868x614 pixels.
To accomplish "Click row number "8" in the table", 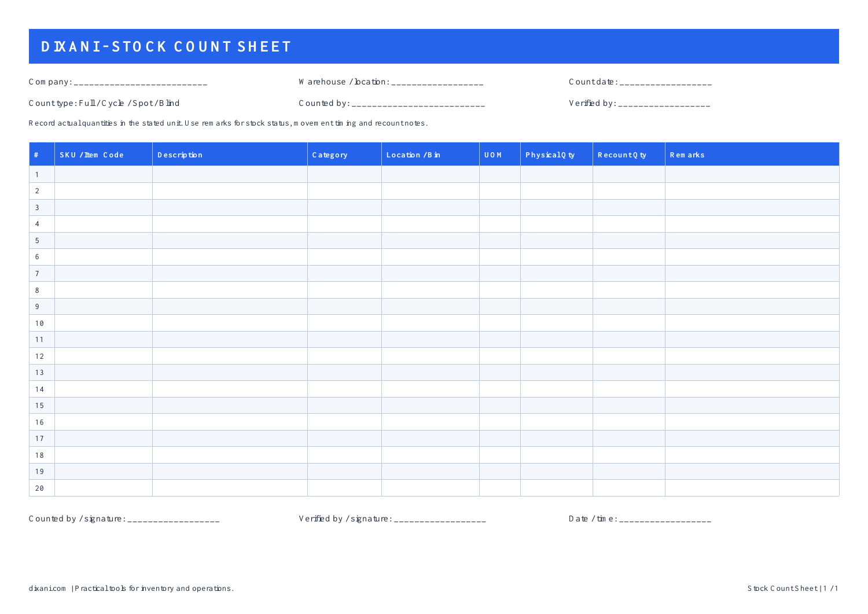I will click(37, 290).
